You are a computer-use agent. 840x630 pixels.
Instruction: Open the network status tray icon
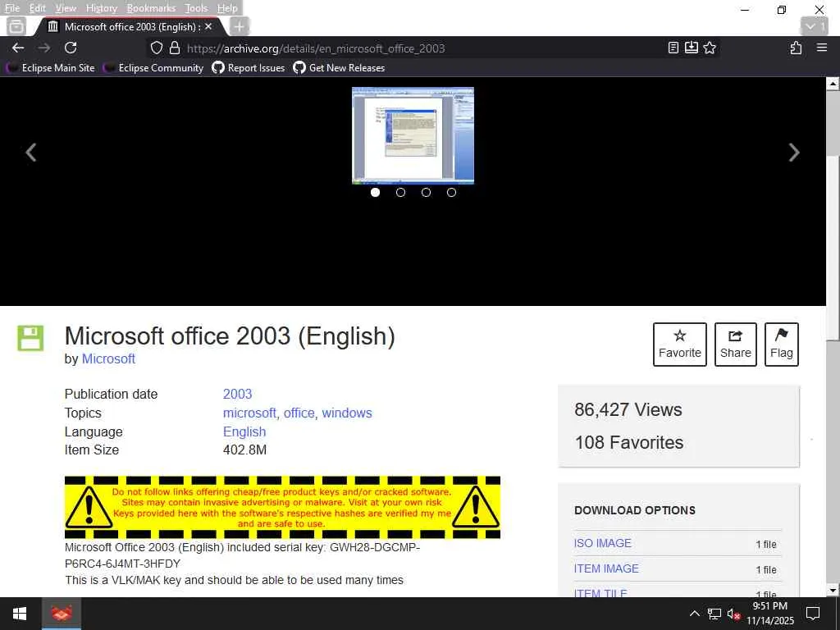[714, 614]
